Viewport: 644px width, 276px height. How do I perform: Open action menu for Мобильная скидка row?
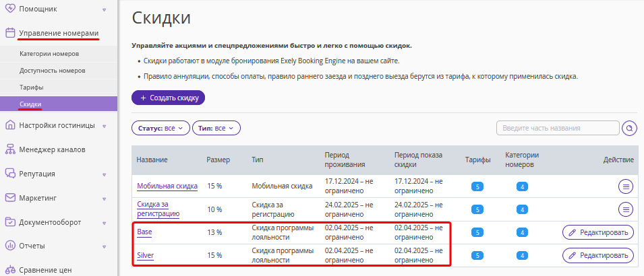pos(626,186)
